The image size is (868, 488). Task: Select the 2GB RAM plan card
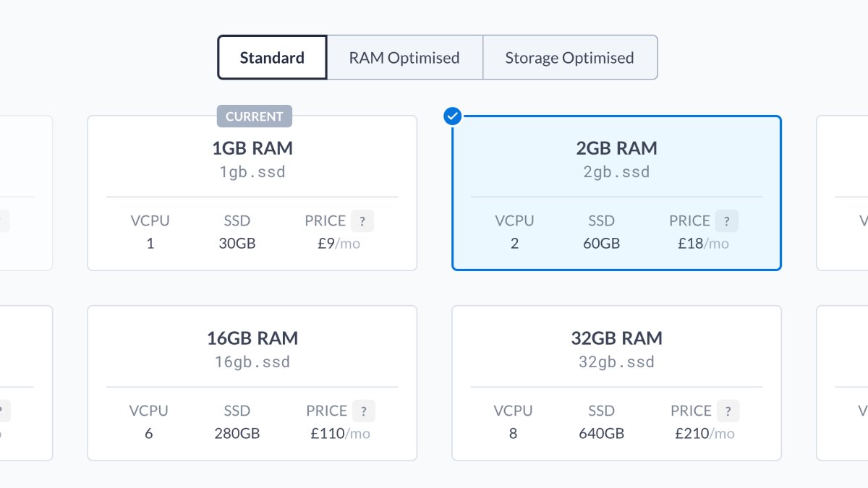coord(616,193)
